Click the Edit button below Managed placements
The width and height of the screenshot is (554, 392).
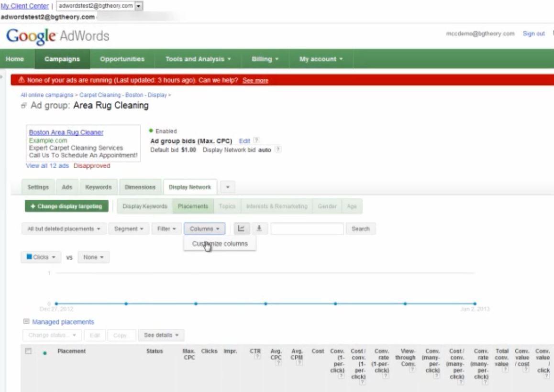click(x=95, y=335)
